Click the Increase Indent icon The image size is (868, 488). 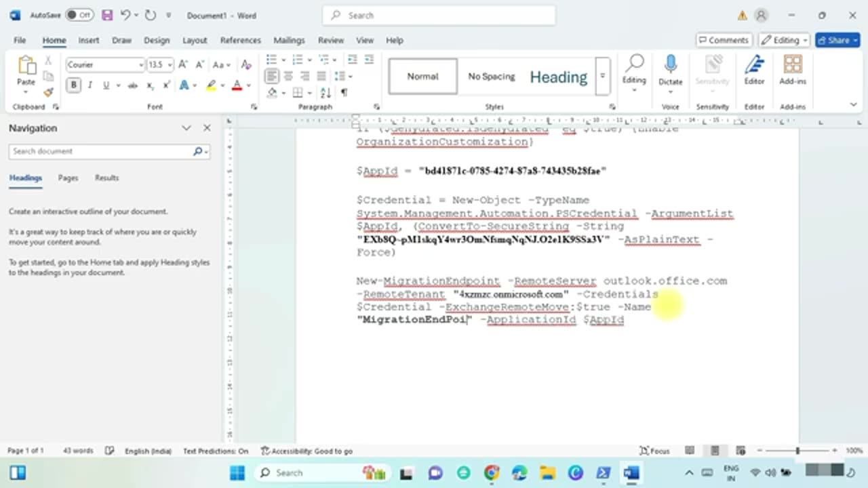tap(370, 60)
